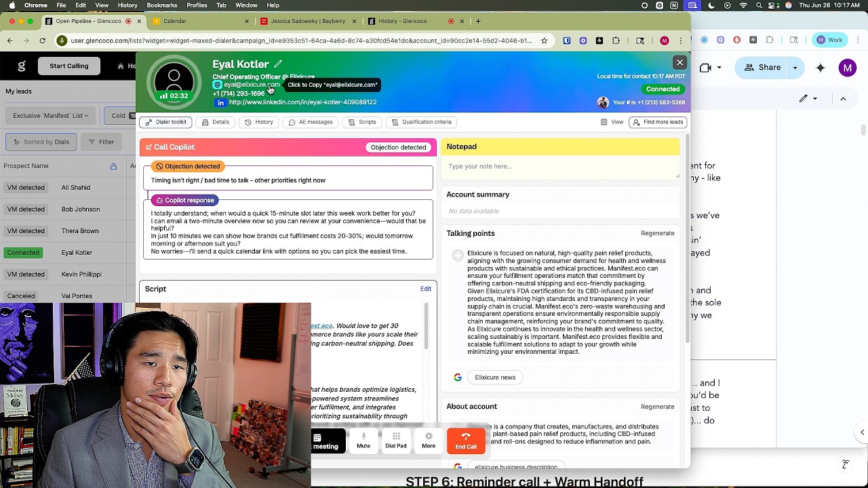Open the Qualification criteria tab
This screenshot has height=488, width=868.
pos(421,122)
